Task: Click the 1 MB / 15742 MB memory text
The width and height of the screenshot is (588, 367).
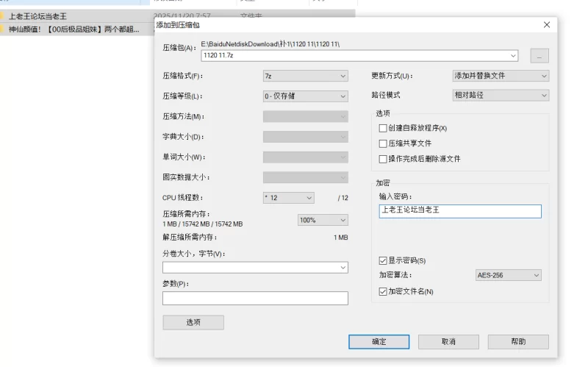Action: click(203, 224)
